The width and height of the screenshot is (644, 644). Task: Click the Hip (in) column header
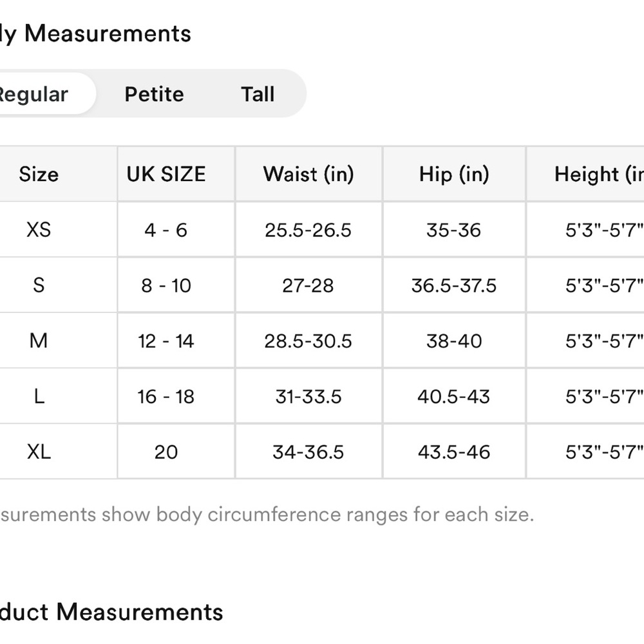tap(454, 174)
